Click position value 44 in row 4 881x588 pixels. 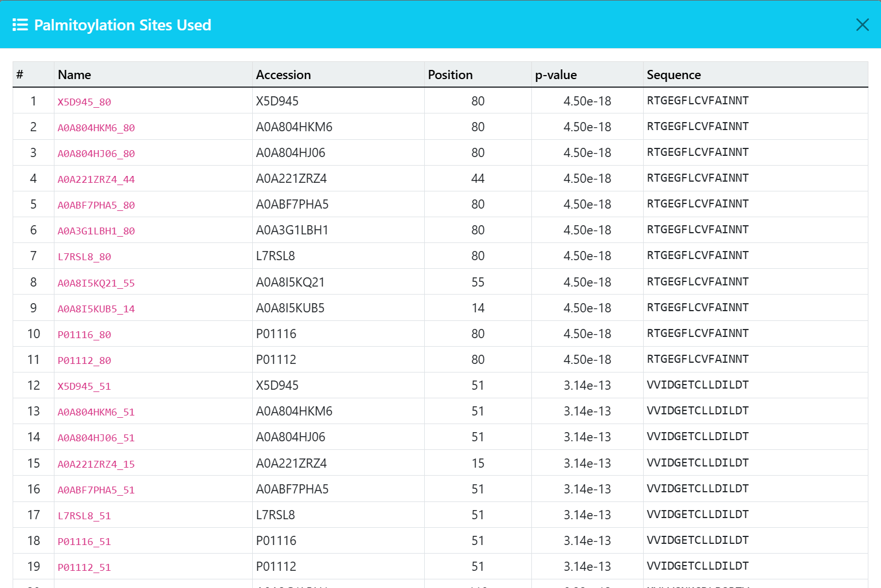(478, 179)
